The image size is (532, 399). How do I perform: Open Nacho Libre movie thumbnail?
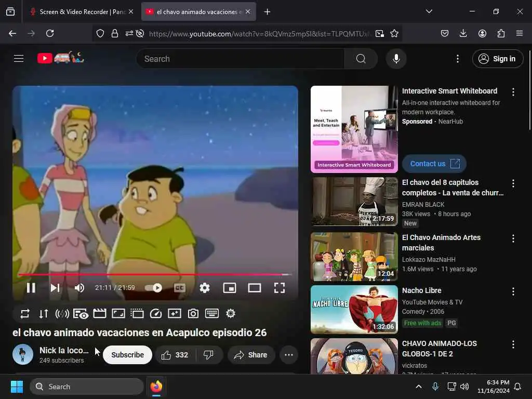tap(354, 310)
